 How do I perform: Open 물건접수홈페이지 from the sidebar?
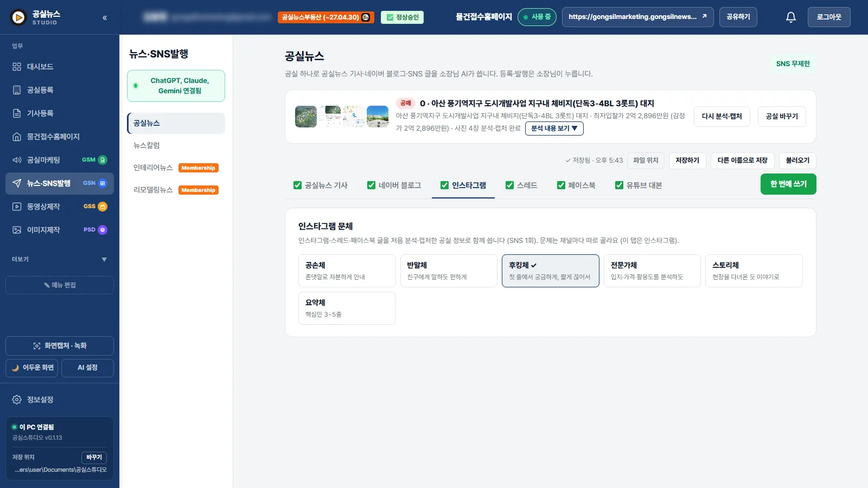click(60, 137)
